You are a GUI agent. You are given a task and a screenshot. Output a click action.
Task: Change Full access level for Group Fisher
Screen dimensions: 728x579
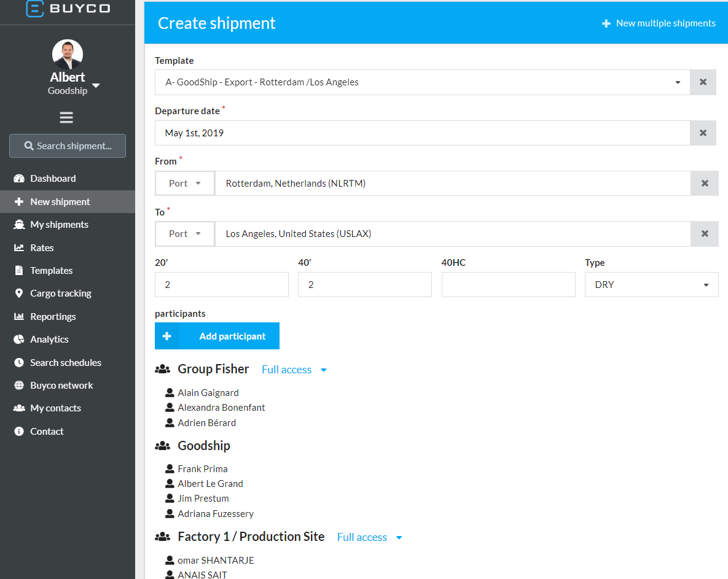[x=324, y=369]
